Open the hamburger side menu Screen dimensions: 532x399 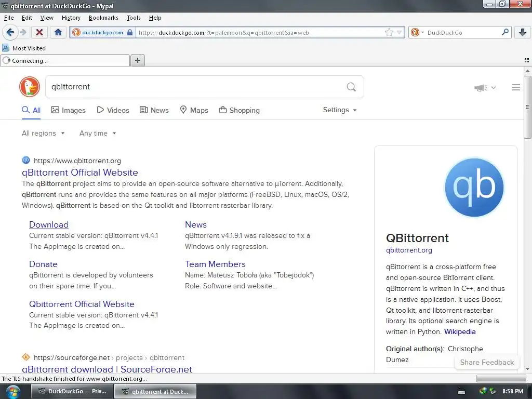pyautogui.click(x=516, y=87)
